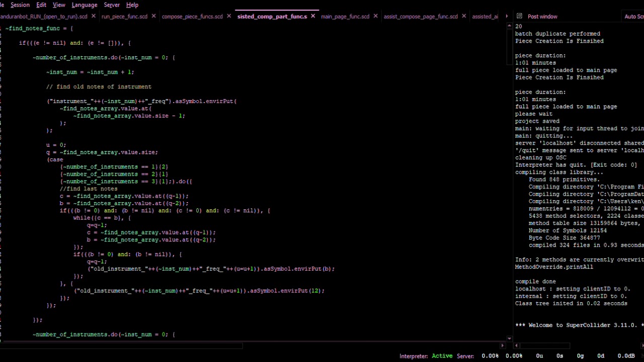
Task: Click 'please wait' post window line
Action: [533, 114]
